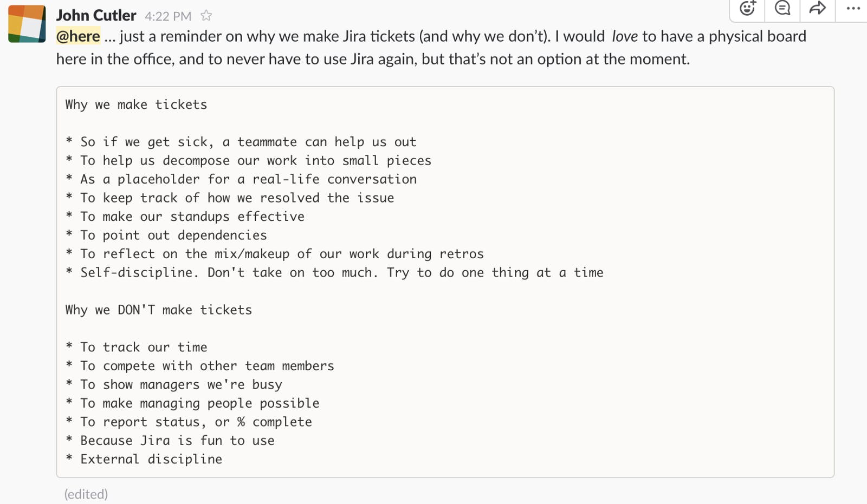The image size is (867, 504).
Task: Open the more actions menu
Action: point(852,9)
